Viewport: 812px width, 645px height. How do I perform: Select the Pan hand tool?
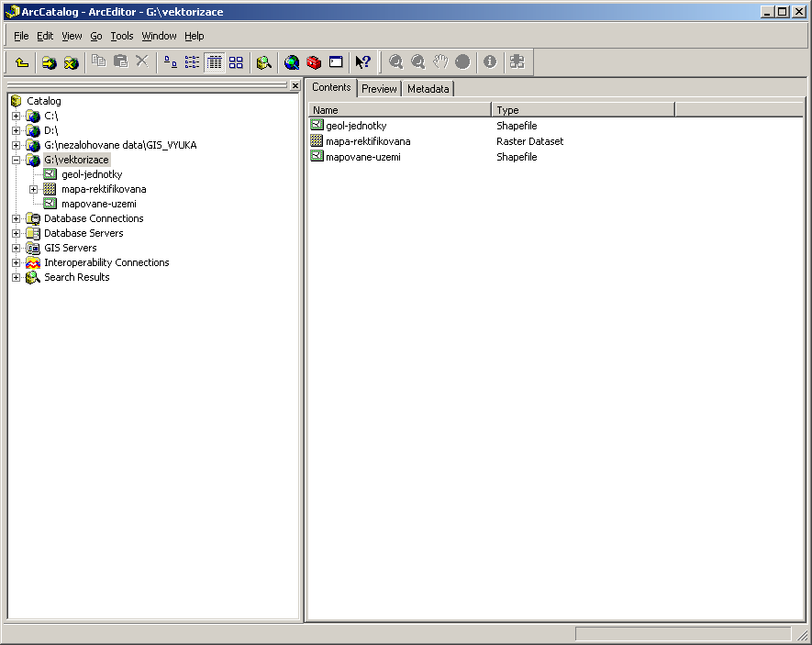(440, 62)
